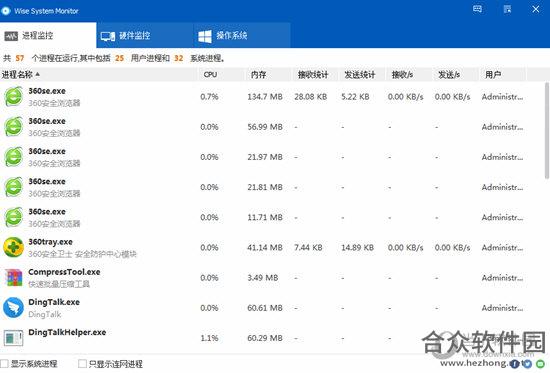Screen dimensions: 550x373
Task: Click the 5.22 KB sent value
Action: tap(355, 97)
